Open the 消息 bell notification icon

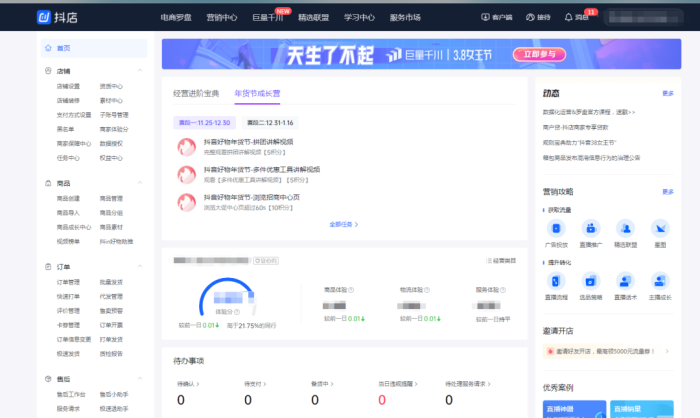568,17
